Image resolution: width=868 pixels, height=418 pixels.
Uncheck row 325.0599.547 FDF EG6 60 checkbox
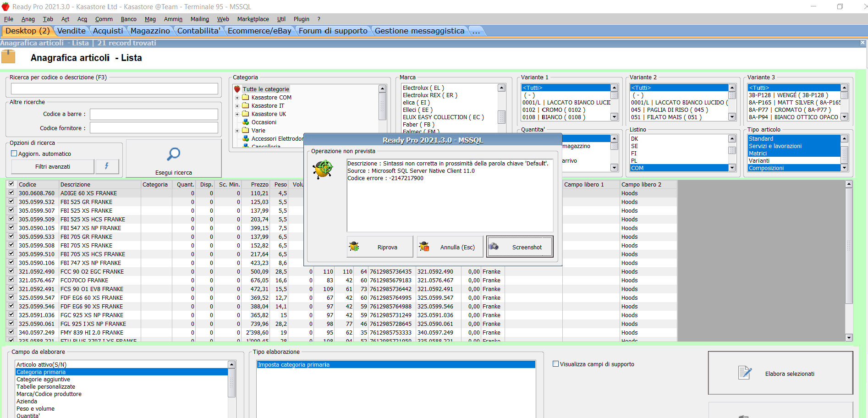[x=11, y=297]
